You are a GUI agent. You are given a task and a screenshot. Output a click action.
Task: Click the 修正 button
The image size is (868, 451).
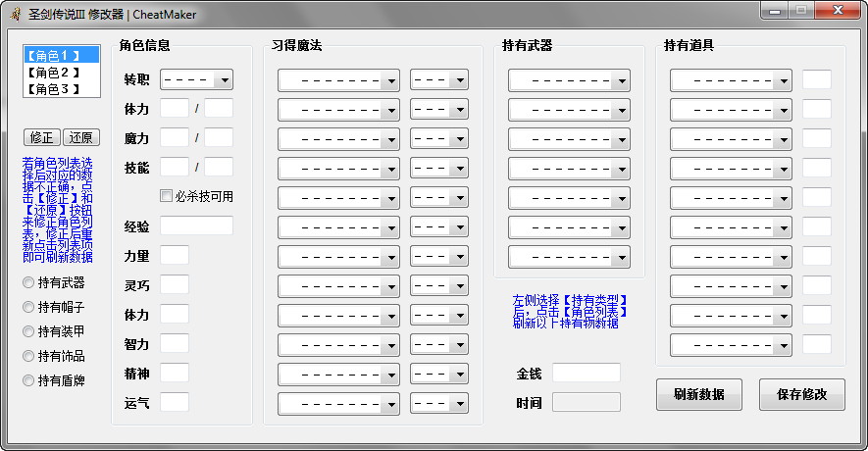tap(42, 138)
